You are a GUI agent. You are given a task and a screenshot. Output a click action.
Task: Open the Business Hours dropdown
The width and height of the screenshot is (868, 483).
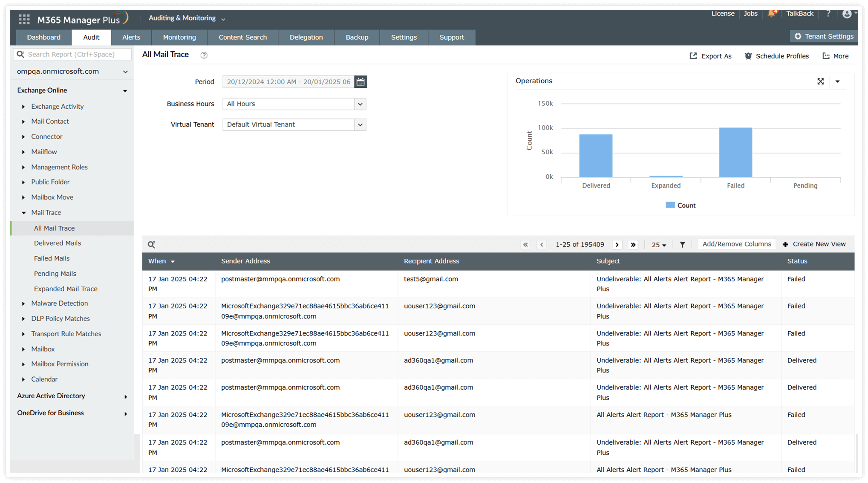pos(360,104)
